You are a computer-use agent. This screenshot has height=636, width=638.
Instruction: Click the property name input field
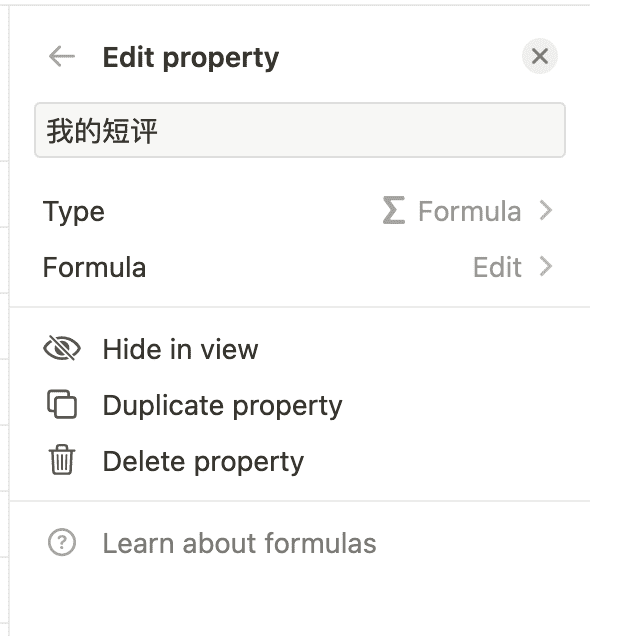(300, 131)
